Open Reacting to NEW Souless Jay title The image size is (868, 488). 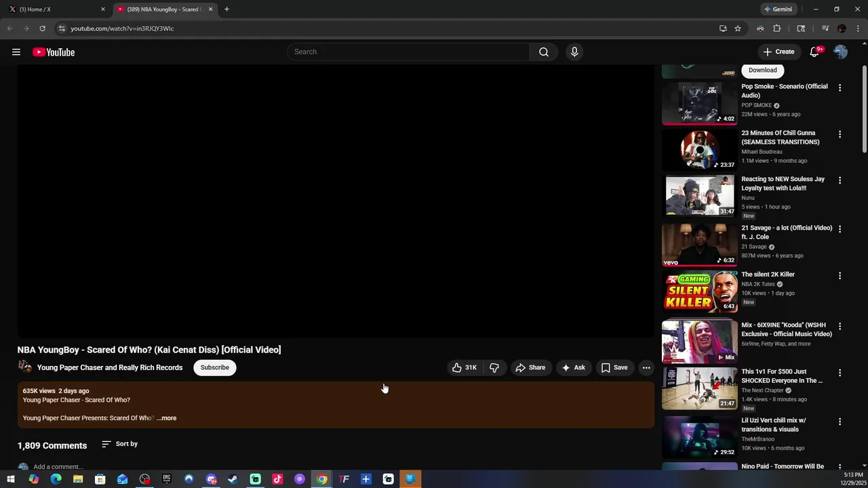tap(783, 184)
